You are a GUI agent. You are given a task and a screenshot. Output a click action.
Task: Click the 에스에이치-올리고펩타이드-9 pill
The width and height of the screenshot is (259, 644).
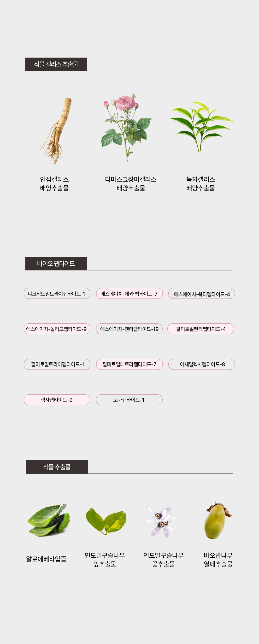point(57,329)
